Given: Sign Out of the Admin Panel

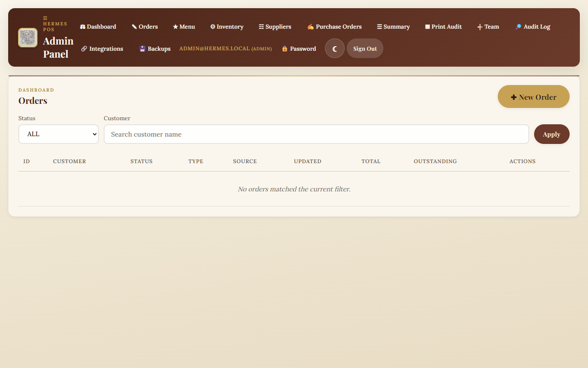Looking at the screenshot, I should 365,48.
